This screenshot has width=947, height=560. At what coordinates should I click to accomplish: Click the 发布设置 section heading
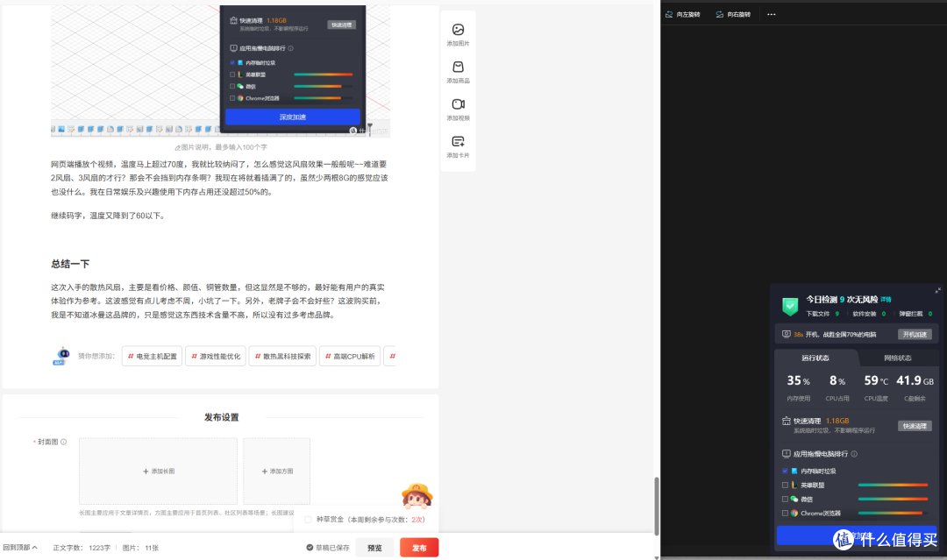click(221, 417)
